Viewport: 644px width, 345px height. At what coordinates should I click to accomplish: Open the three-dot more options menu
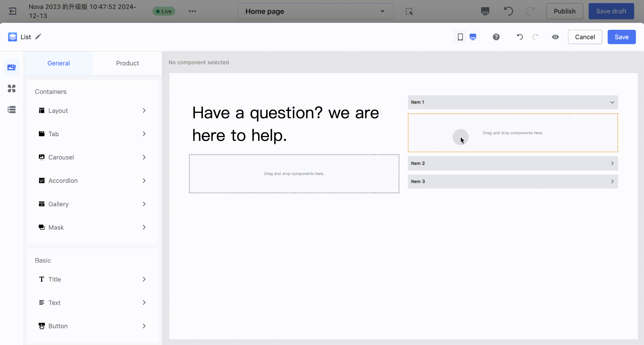192,11
